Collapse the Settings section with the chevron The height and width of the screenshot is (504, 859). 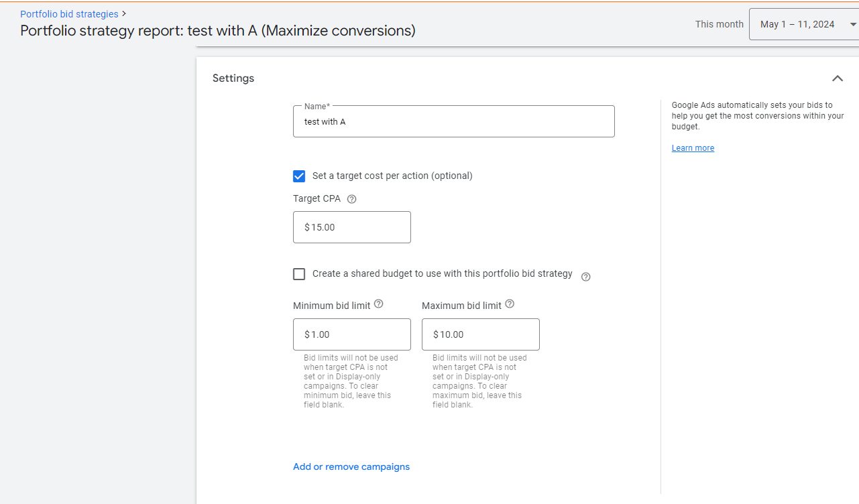[x=837, y=78]
